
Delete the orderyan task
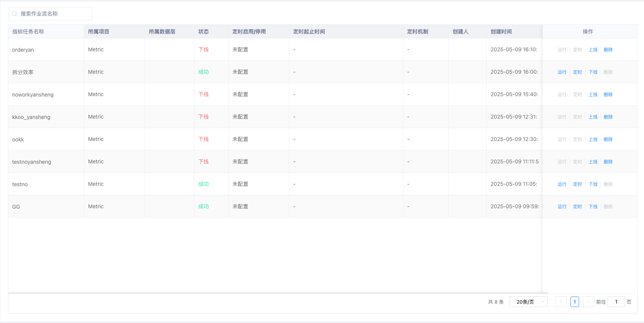608,50
